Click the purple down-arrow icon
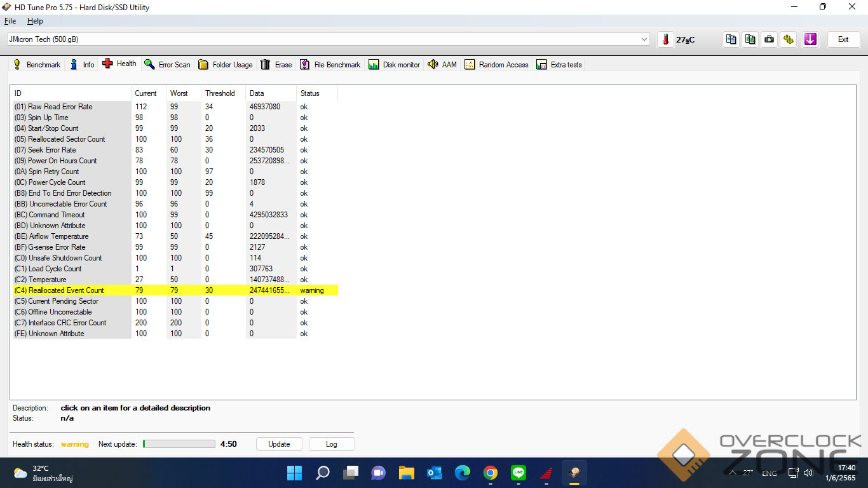 tap(810, 39)
